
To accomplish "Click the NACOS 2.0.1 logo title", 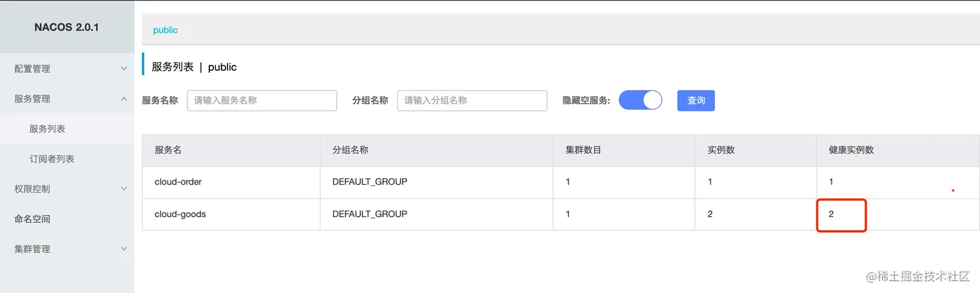I will coord(66,28).
